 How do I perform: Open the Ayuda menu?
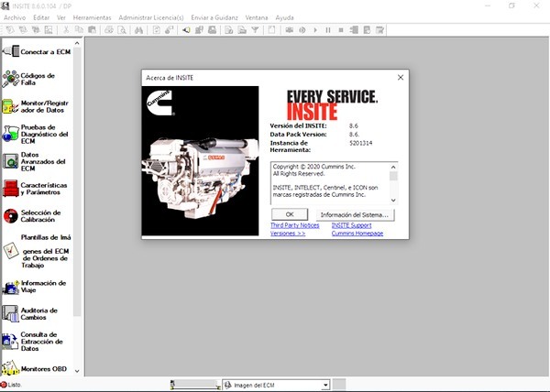284,17
